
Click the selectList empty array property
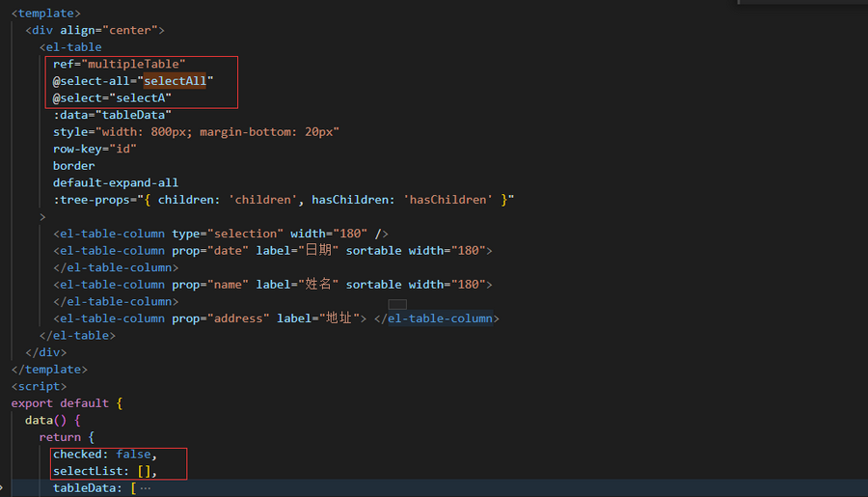click(x=104, y=471)
